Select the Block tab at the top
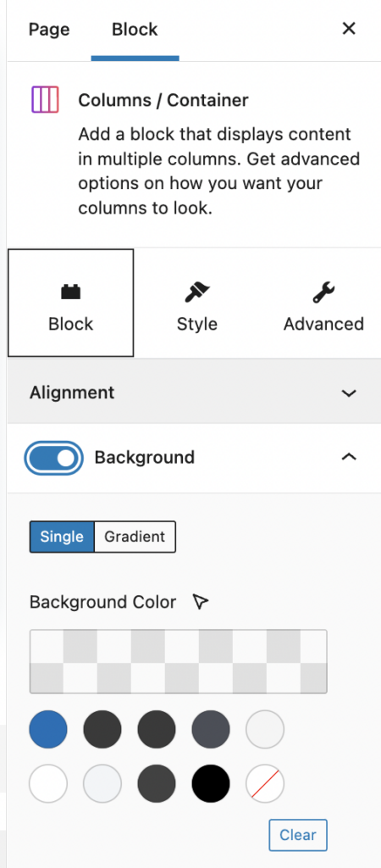This screenshot has width=381, height=868. click(x=135, y=29)
